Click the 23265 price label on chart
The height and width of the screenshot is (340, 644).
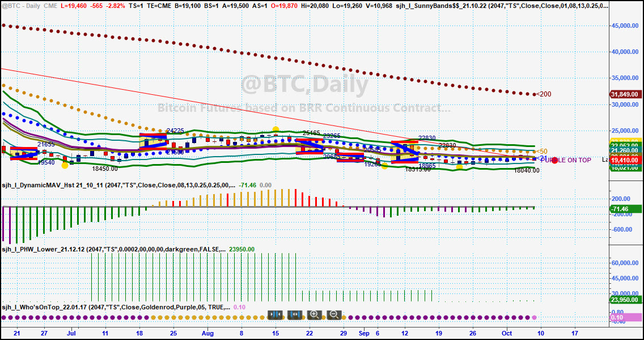pos(332,136)
